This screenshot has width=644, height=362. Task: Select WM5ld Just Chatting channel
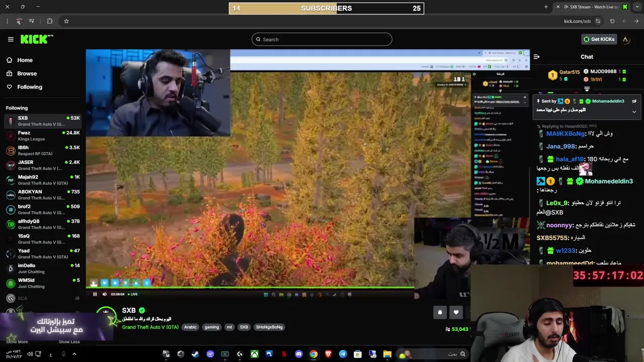[x=43, y=283]
